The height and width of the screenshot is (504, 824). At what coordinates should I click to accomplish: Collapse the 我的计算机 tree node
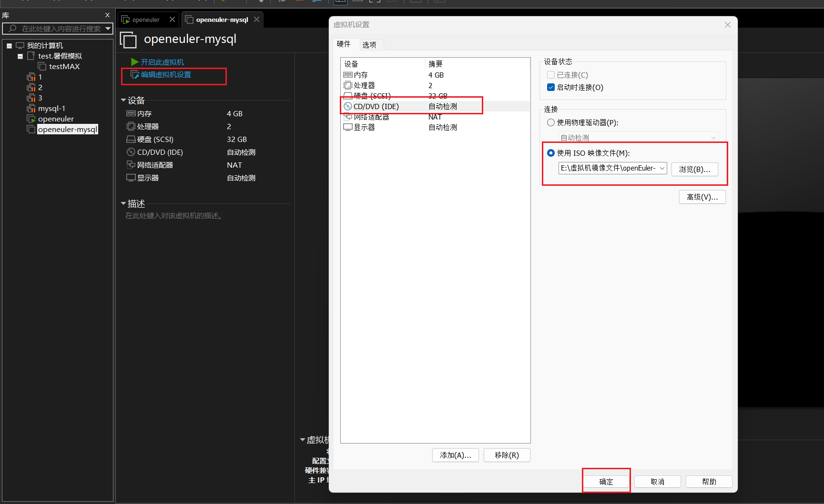pyautogui.click(x=9, y=46)
